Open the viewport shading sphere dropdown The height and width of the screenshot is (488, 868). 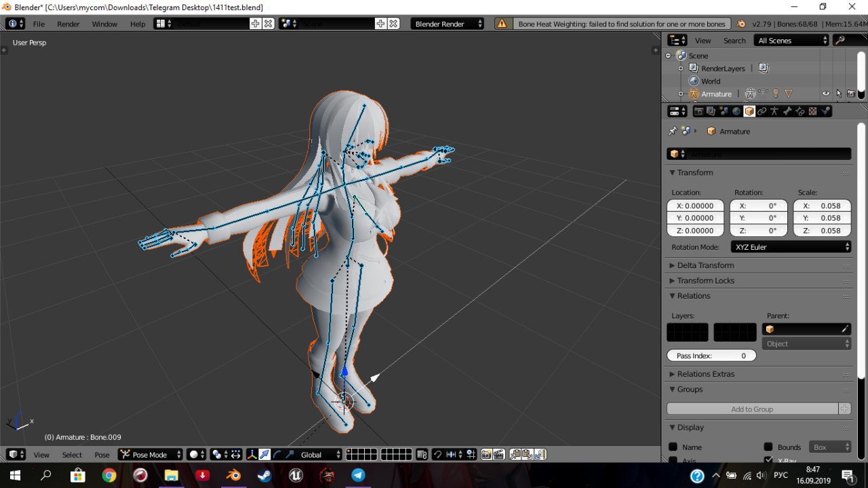tap(196, 454)
